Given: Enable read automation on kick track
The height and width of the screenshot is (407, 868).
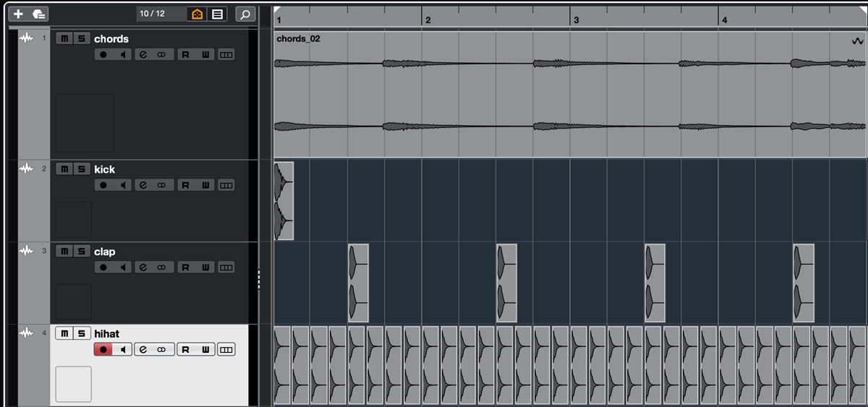Looking at the screenshot, I should click(186, 185).
